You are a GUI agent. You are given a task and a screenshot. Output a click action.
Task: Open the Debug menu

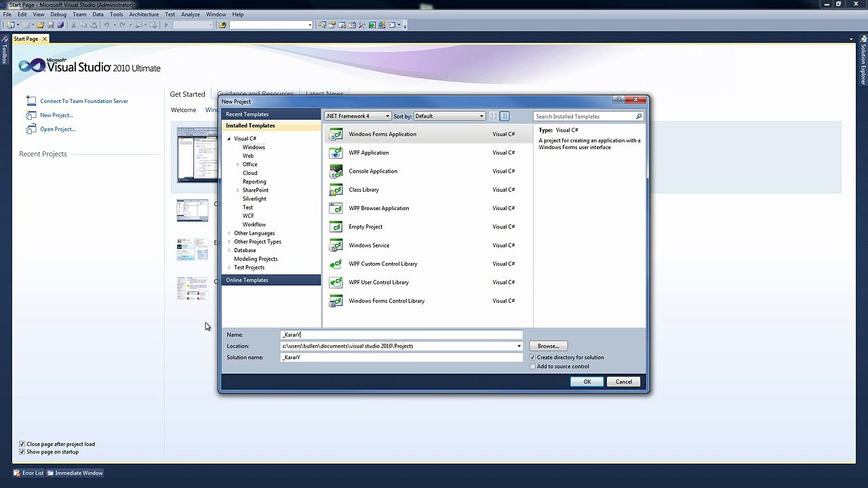[x=58, y=14]
